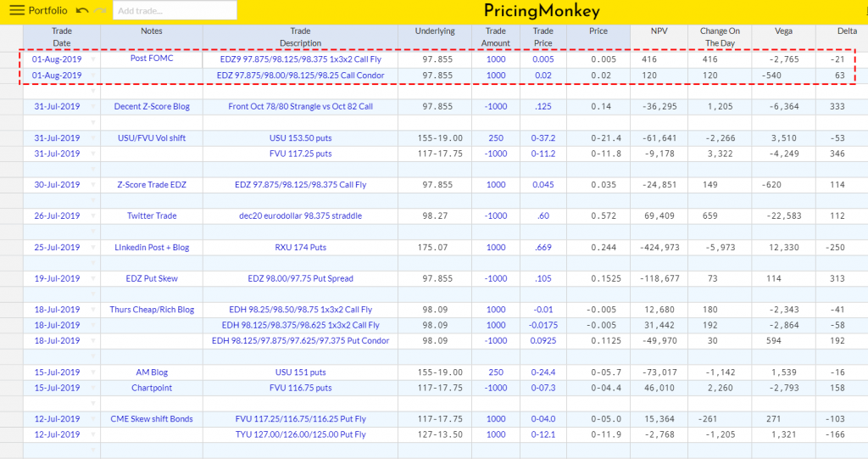Click FVU 116.75 puts description
The height and width of the screenshot is (459, 868).
tap(301, 388)
